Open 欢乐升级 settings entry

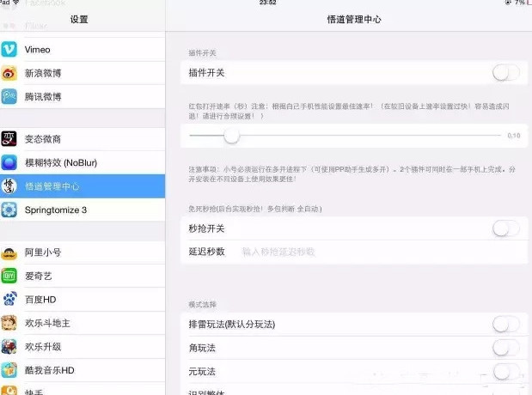pos(83,347)
